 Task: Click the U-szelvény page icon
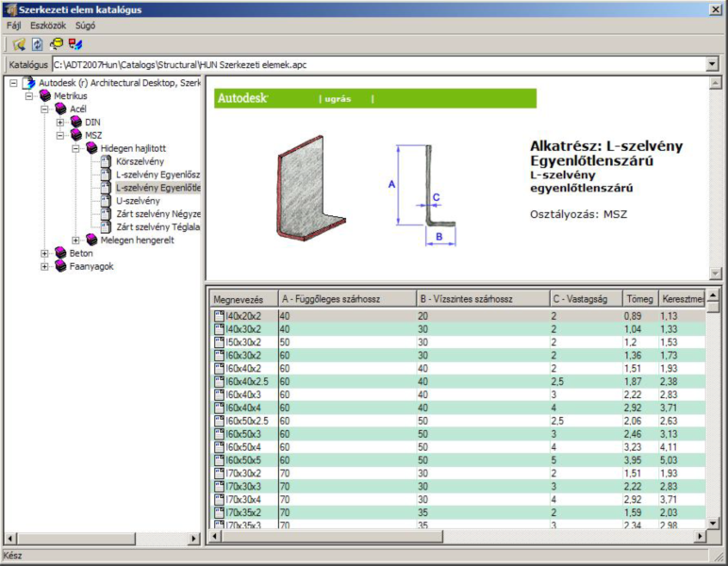pos(106,201)
